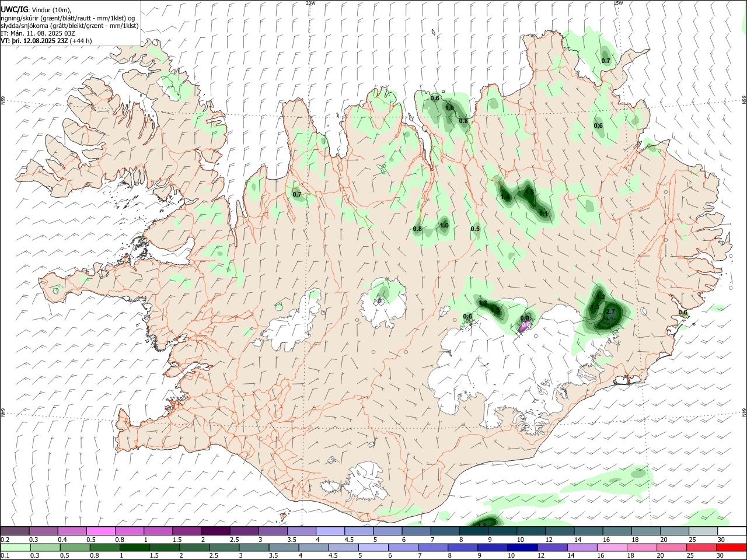Screen dimensions: 747x560
Task: Click the 'IT: Mán. 11. 08. 2025 03Z' line
Action: tap(38, 33)
